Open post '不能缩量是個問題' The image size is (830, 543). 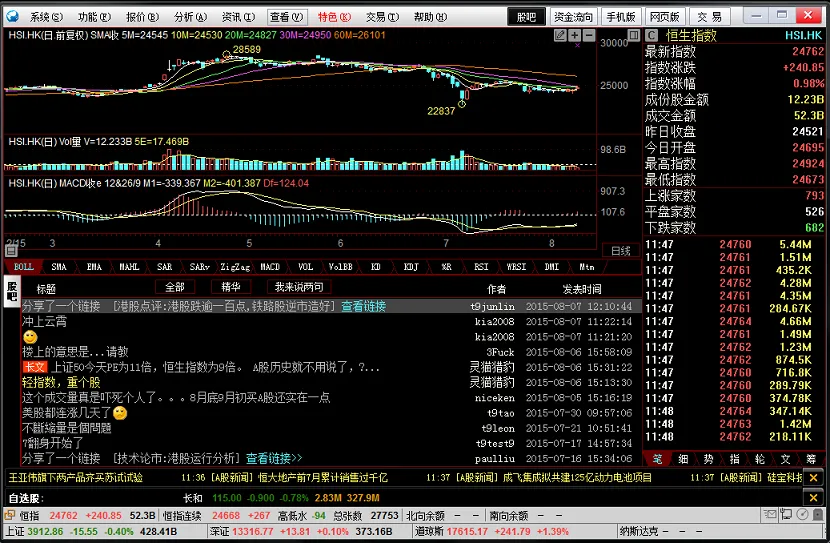point(67,428)
